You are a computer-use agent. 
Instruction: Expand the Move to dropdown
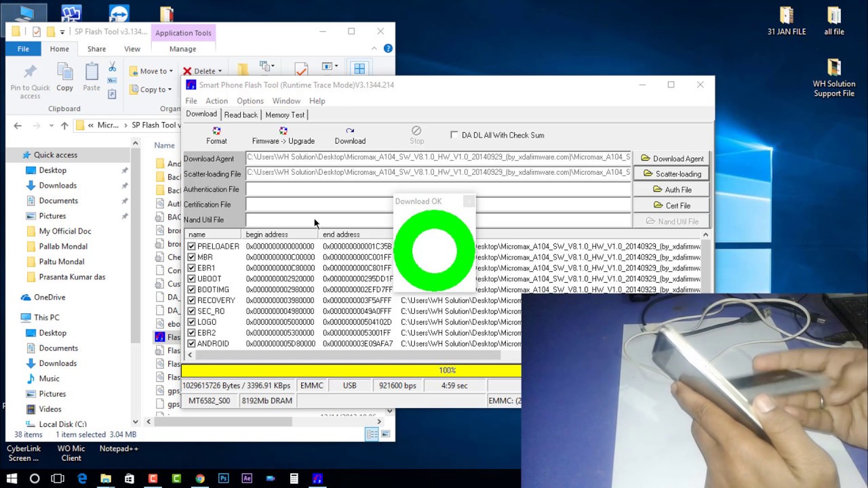click(x=171, y=71)
